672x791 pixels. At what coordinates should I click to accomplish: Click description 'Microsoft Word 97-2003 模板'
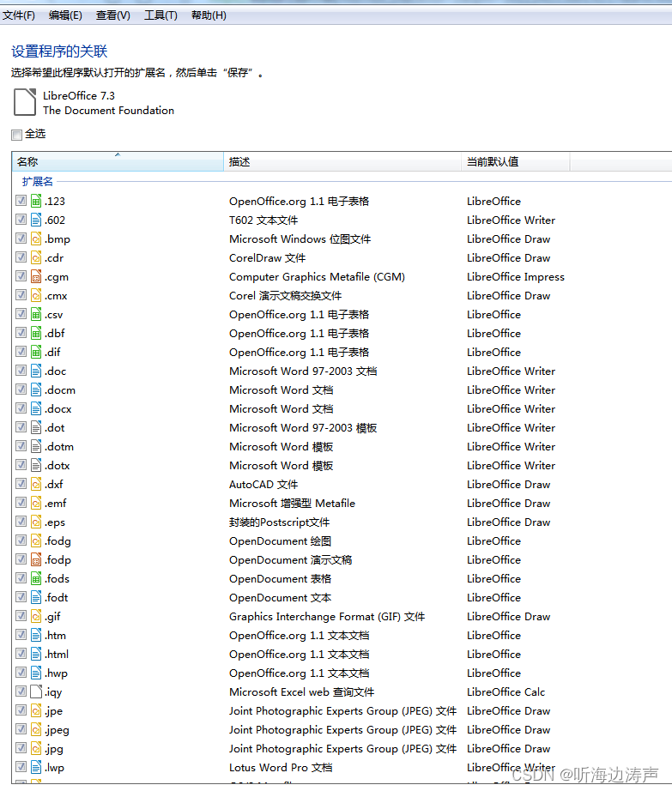(303, 428)
